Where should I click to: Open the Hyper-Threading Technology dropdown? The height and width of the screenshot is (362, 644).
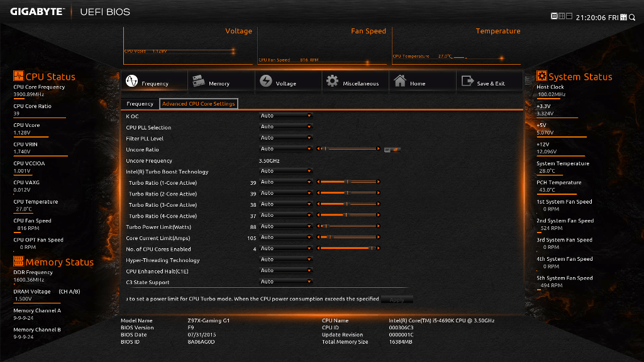(x=286, y=260)
